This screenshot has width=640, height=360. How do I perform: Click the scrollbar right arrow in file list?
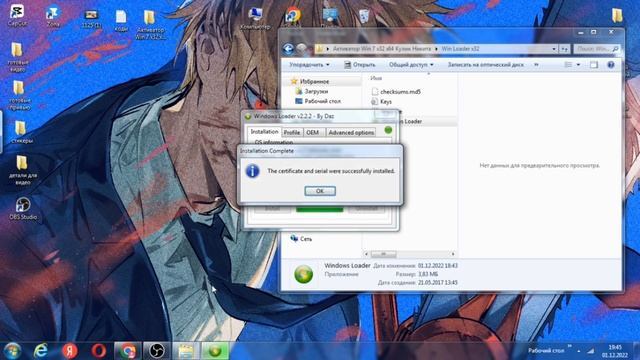453,254
